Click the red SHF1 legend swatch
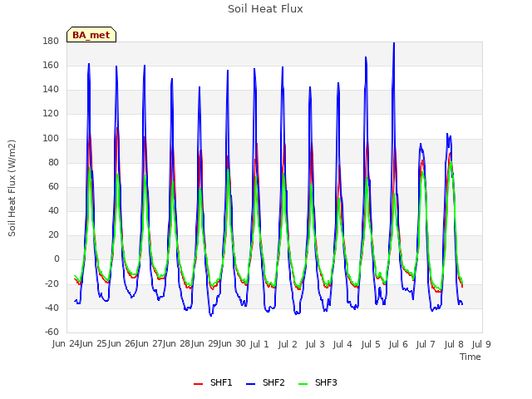The width and height of the screenshot is (532, 399). (x=198, y=384)
